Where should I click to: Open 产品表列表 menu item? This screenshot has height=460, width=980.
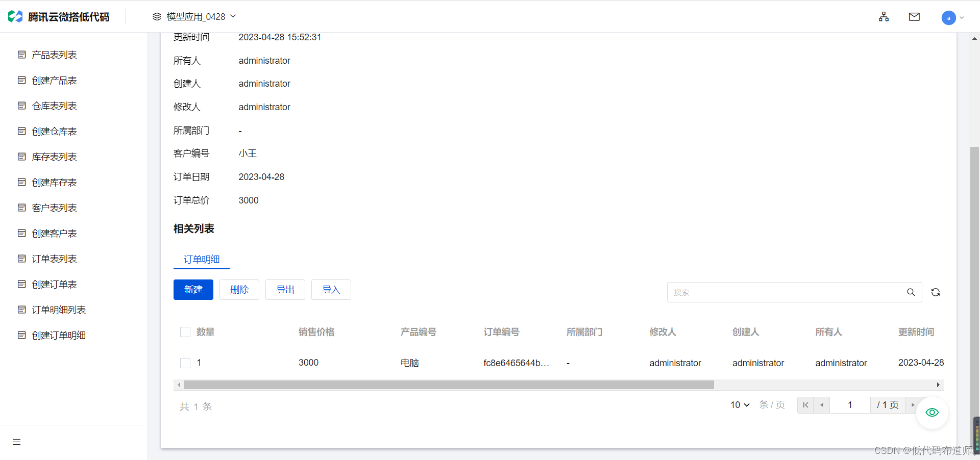pos(54,55)
